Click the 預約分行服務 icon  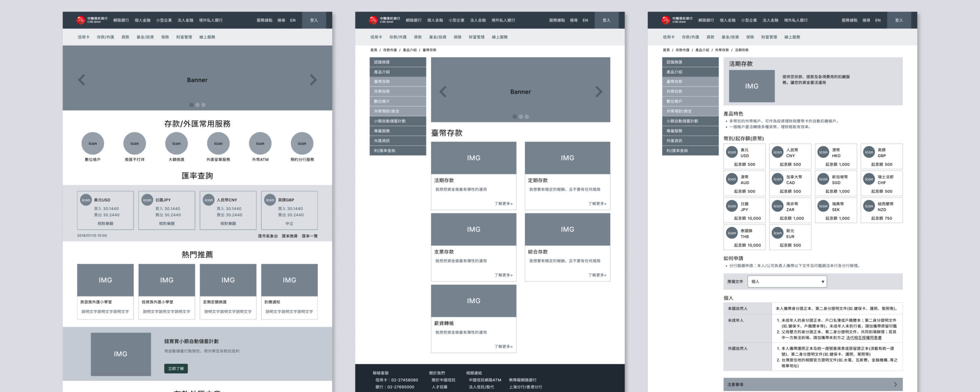pos(302,144)
